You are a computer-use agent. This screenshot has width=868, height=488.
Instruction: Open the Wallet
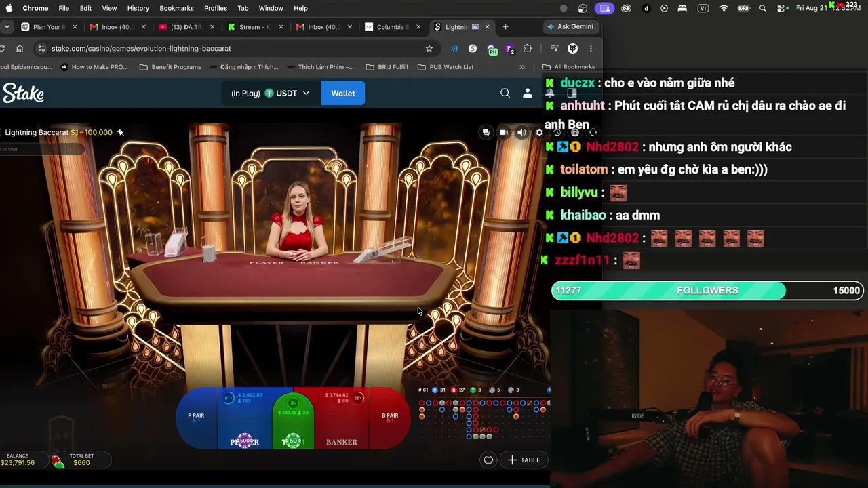342,93
